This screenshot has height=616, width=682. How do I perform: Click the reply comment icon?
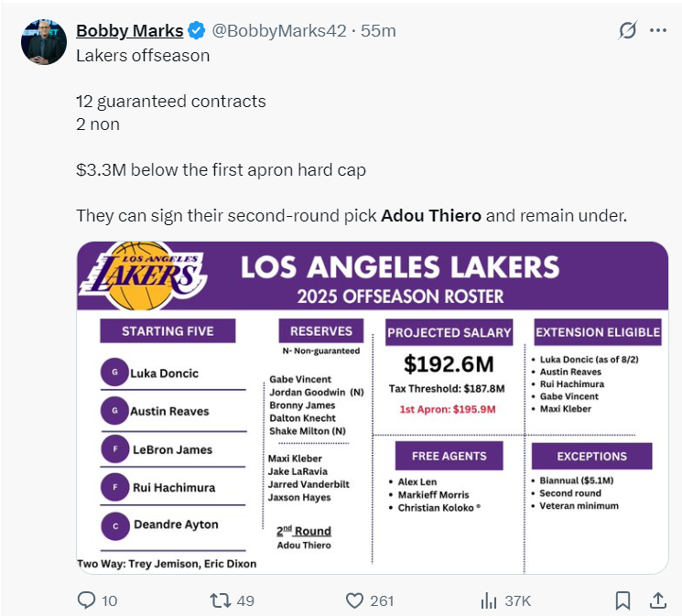87,600
